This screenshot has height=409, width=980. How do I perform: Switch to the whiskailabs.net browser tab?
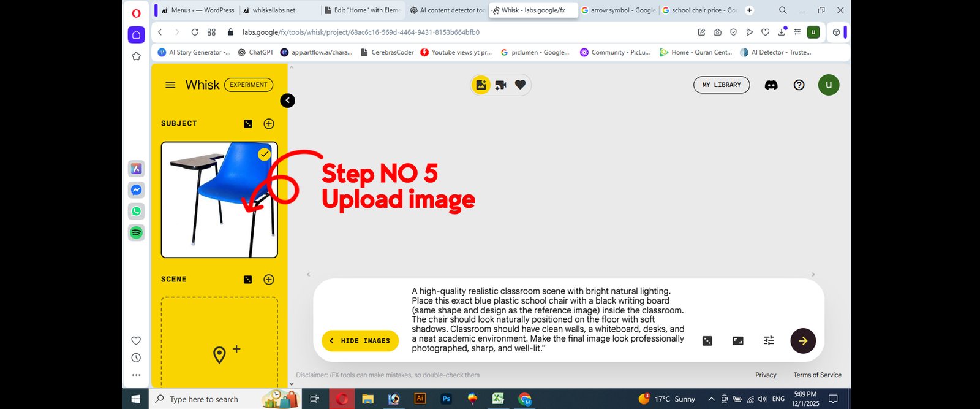click(x=273, y=10)
